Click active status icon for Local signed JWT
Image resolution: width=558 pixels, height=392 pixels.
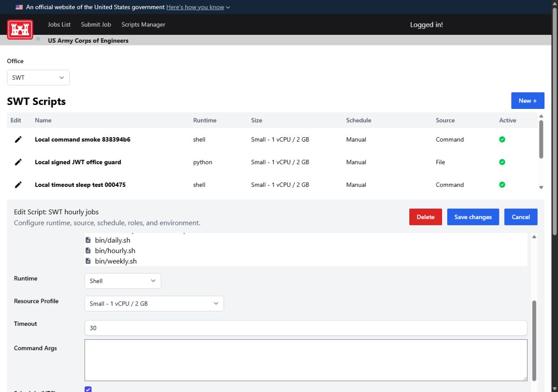tap(502, 162)
